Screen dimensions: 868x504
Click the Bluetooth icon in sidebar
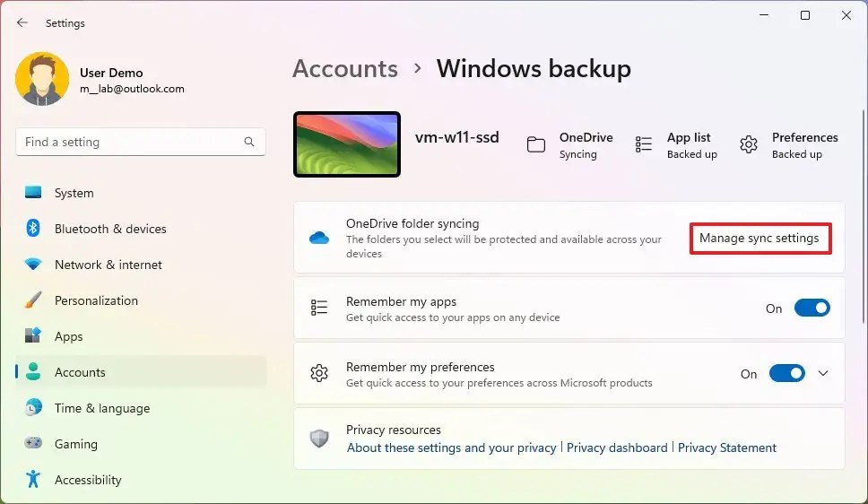point(33,228)
